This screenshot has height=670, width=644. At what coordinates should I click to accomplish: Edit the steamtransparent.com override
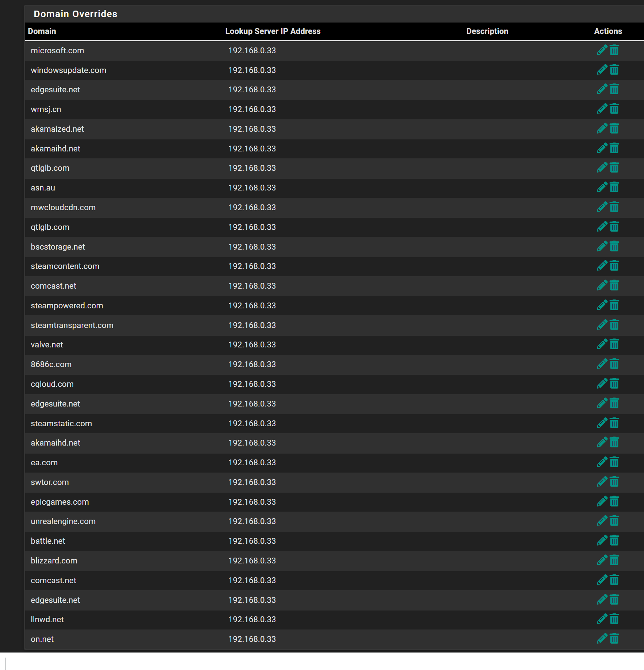tap(602, 325)
